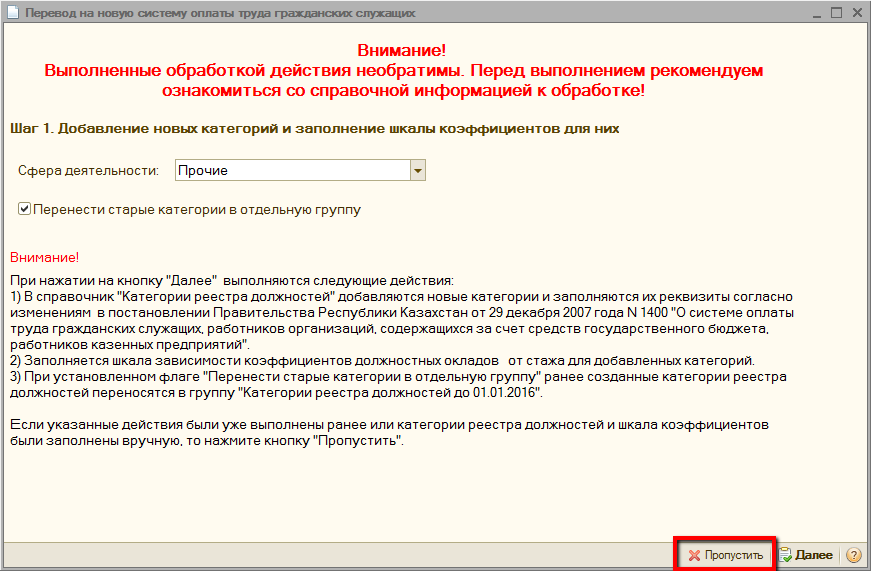Screen dimensions: 871x571
Task: Close the window
Action: point(857,13)
